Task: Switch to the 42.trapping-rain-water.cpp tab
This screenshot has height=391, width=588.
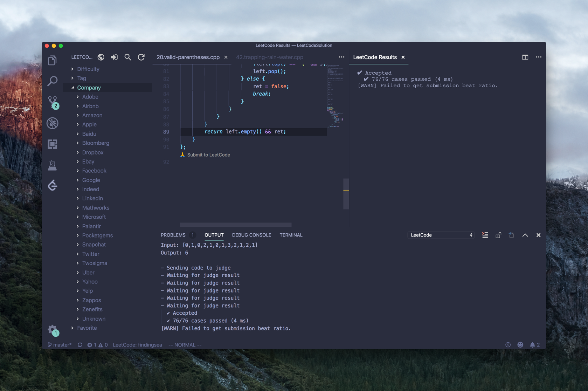Action: (x=269, y=57)
